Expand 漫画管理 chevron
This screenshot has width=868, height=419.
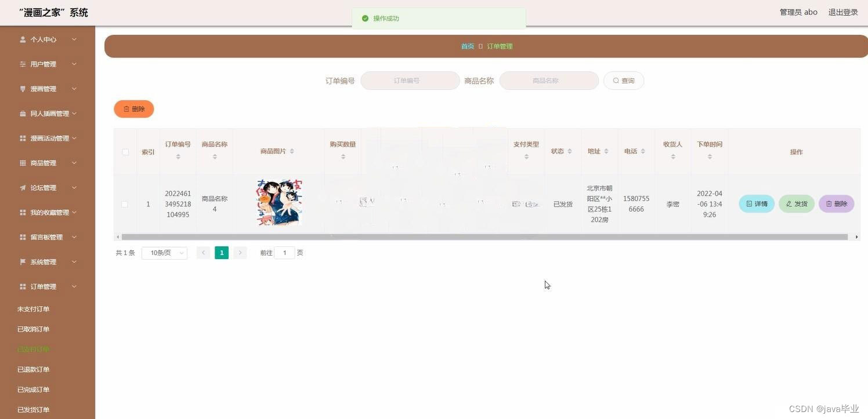[74, 89]
